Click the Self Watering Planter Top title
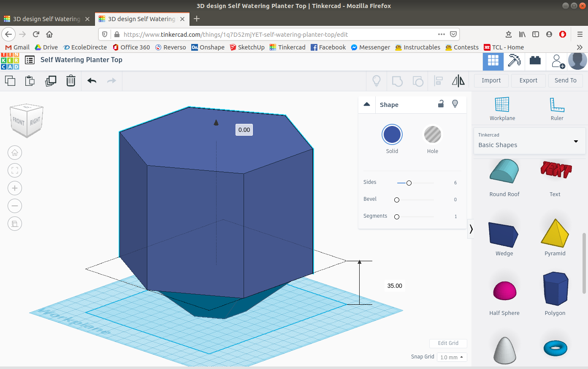The width and height of the screenshot is (588, 369). coord(81,60)
